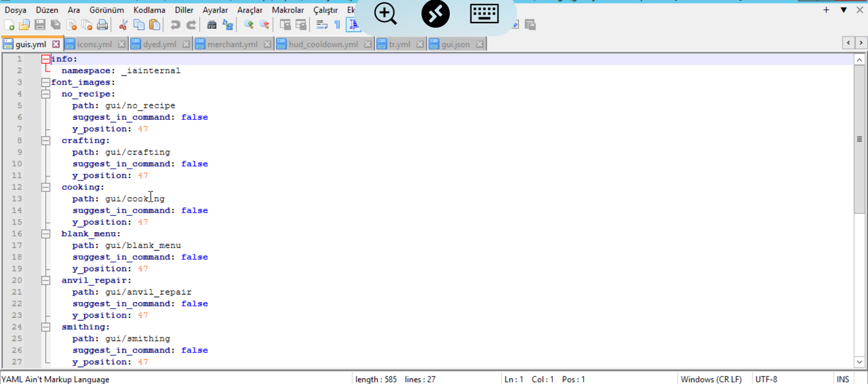Viewport: 868px width, 384px height.
Task: Click vertical scrollbar up arrow
Action: pyautogui.click(x=859, y=60)
